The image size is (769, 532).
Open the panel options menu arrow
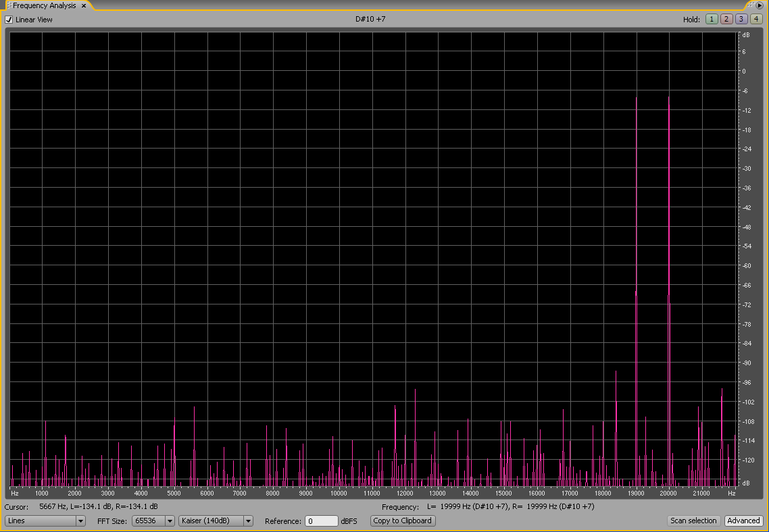[760, 5]
